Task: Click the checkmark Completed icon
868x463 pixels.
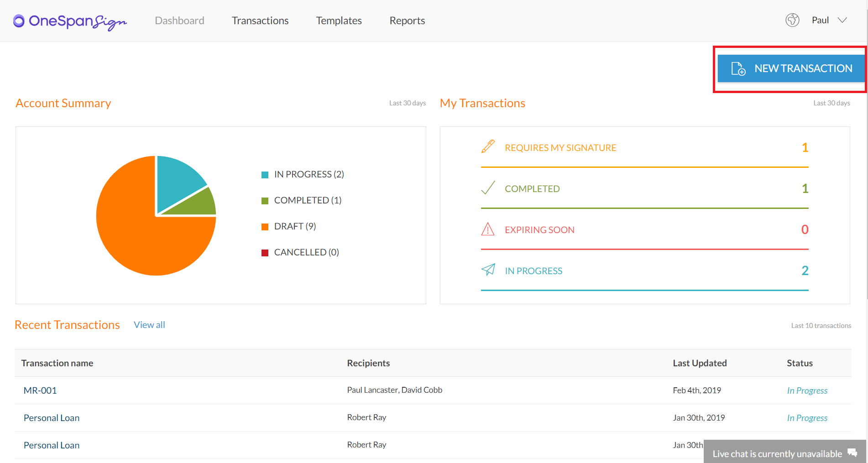Action: [x=488, y=188]
